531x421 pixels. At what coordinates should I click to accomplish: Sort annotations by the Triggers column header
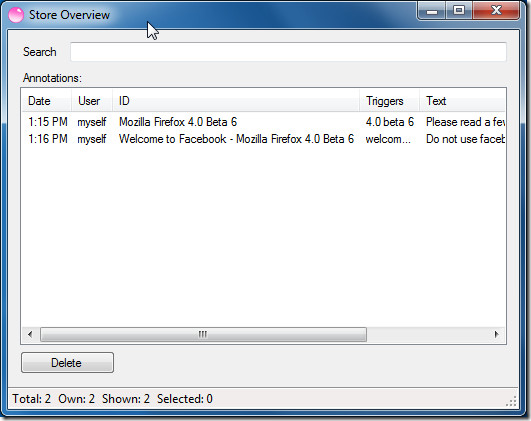(389, 101)
